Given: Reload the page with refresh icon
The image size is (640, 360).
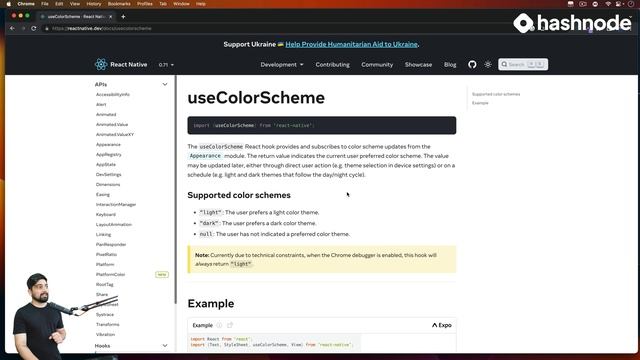Looking at the screenshot, I should [x=34, y=29].
